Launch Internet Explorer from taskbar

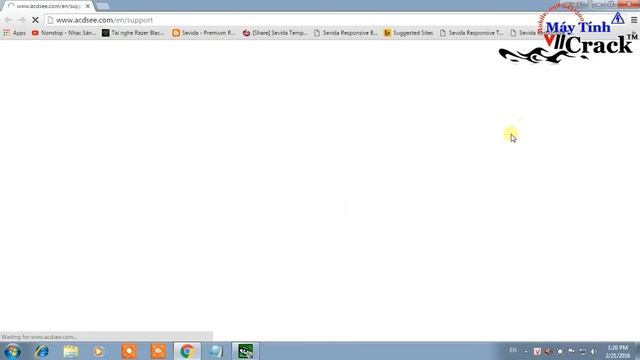[x=42, y=351]
